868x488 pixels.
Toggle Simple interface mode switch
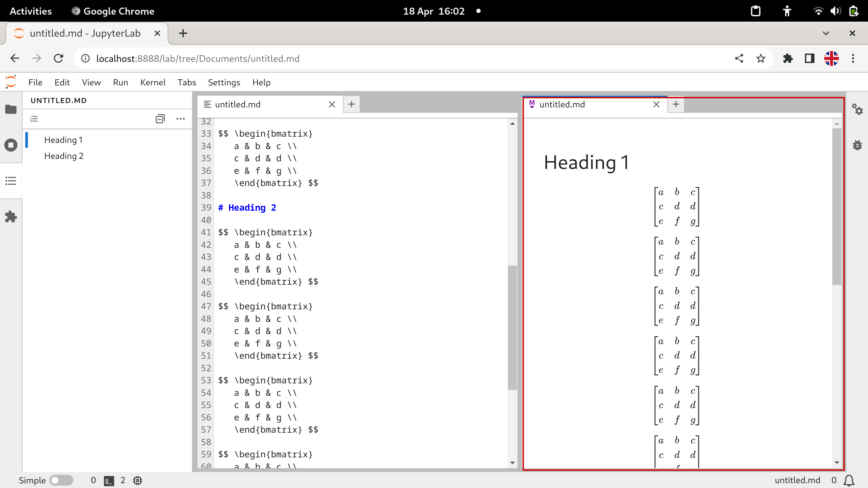[61, 480]
